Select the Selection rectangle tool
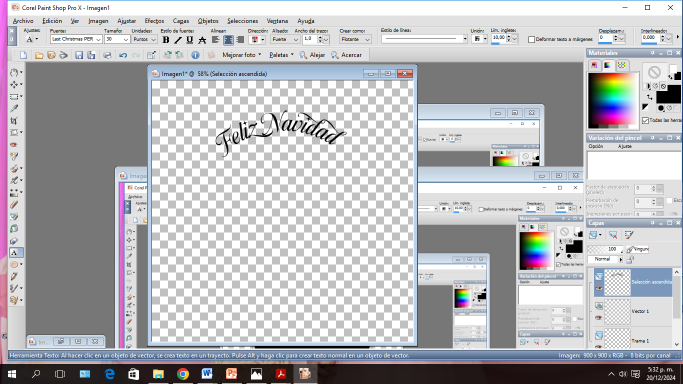 click(x=14, y=97)
